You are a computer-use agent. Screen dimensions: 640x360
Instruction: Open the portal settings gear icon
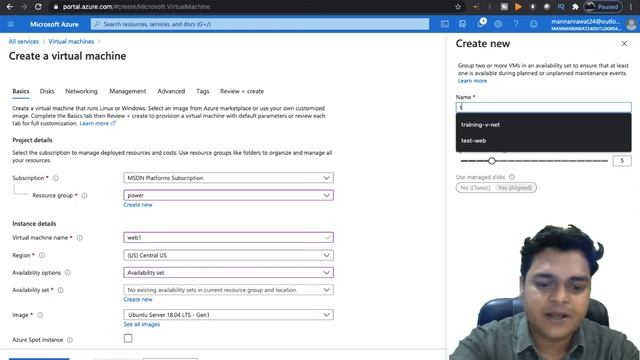pyautogui.click(x=498, y=24)
